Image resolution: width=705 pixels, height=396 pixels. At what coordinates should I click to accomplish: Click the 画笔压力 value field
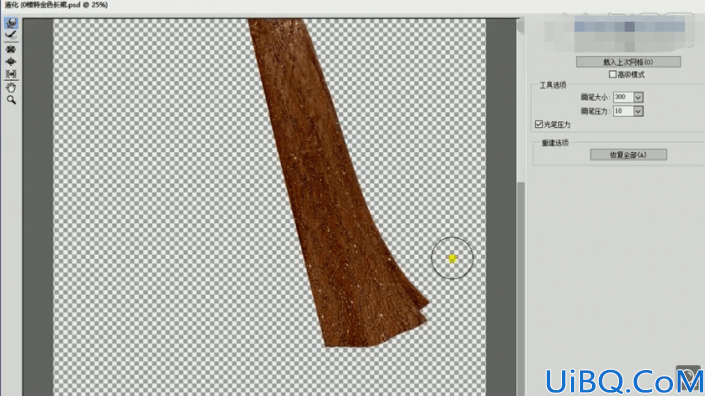pyautogui.click(x=623, y=111)
